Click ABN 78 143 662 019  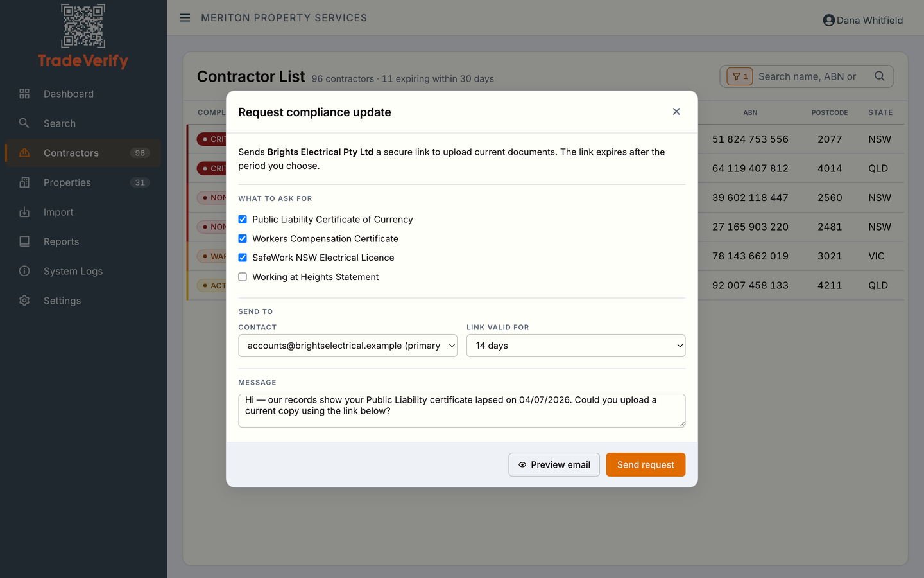tap(750, 256)
